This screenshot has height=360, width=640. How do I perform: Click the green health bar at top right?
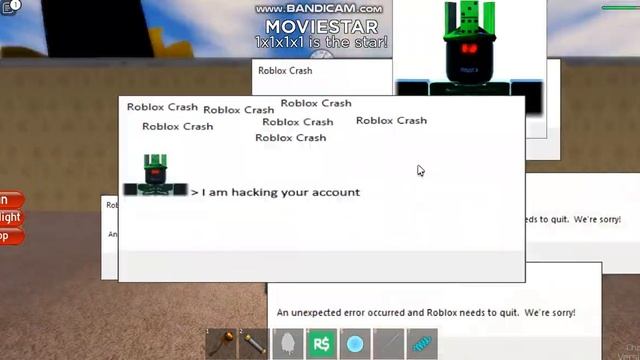tap(621, 8)
